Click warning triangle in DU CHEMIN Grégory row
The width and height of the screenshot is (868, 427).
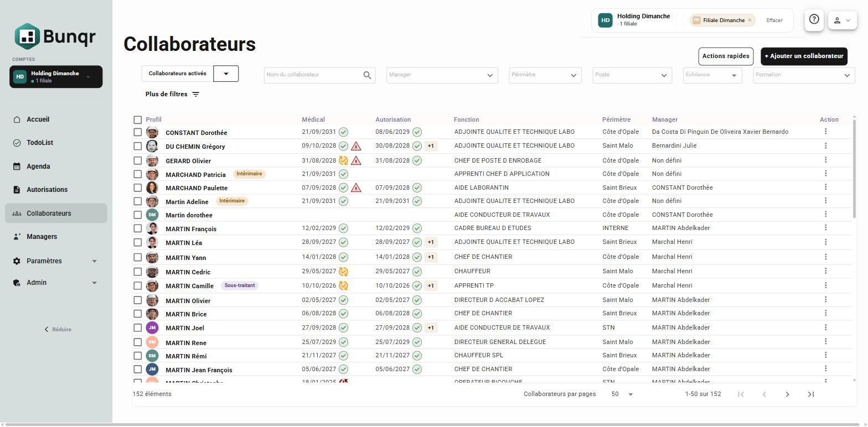point(356,147)
